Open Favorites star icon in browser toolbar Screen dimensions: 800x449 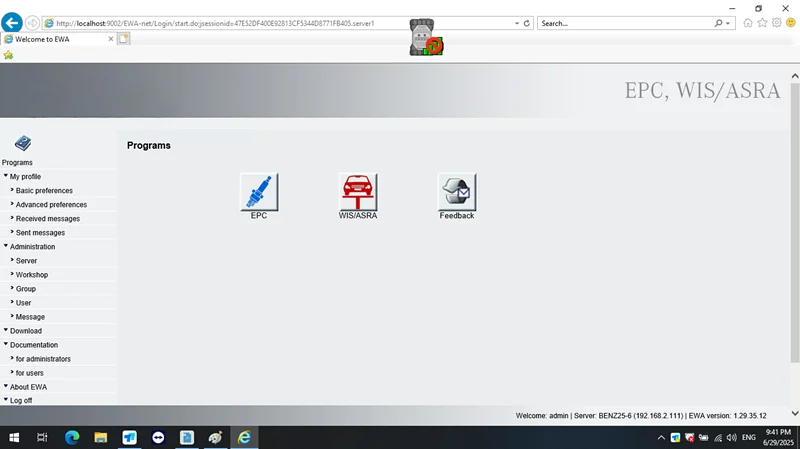(762, 23)
